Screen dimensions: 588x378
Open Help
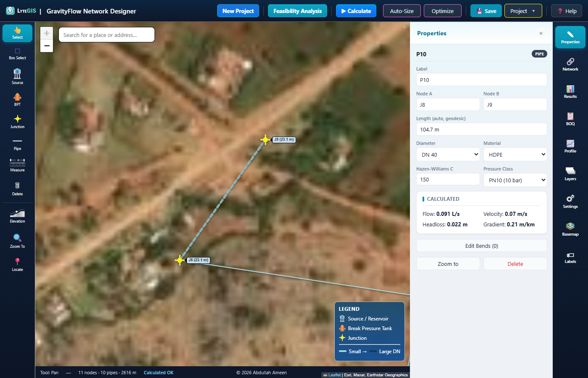coord(567,11)
